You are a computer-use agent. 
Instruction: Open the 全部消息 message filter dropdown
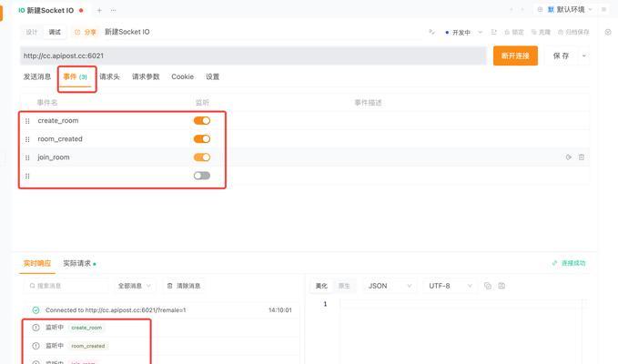click(x=135, y=286)
